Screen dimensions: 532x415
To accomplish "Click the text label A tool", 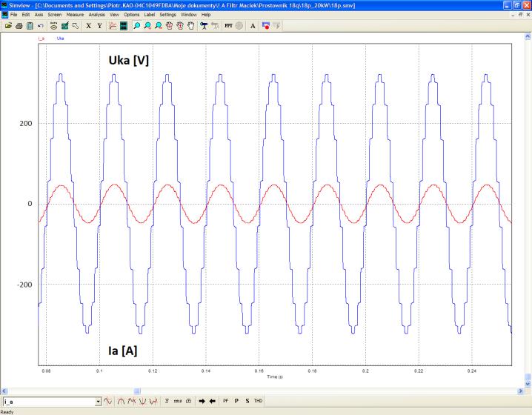I will tap(253, 25).
